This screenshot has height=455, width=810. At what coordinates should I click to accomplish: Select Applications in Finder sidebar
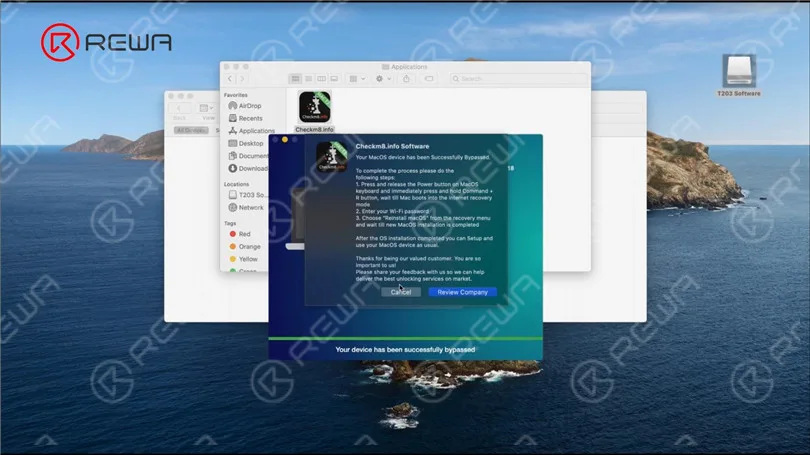pos(251,131)
